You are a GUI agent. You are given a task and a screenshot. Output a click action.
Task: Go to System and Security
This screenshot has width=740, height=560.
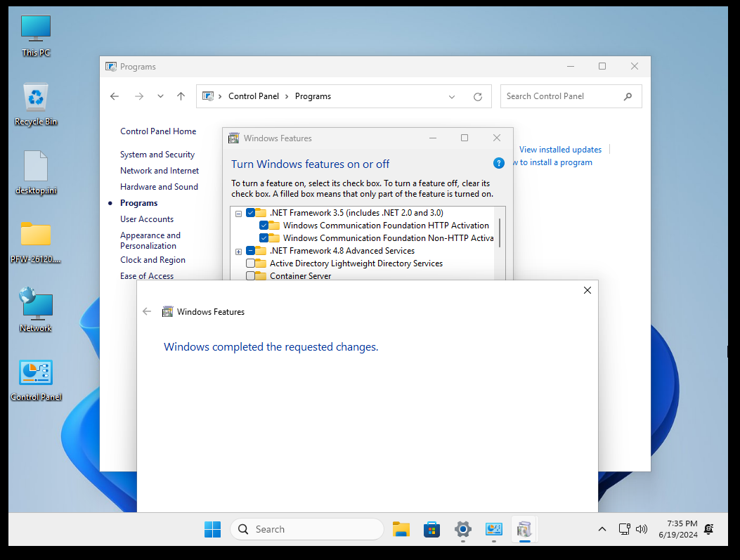coord(157,155)
